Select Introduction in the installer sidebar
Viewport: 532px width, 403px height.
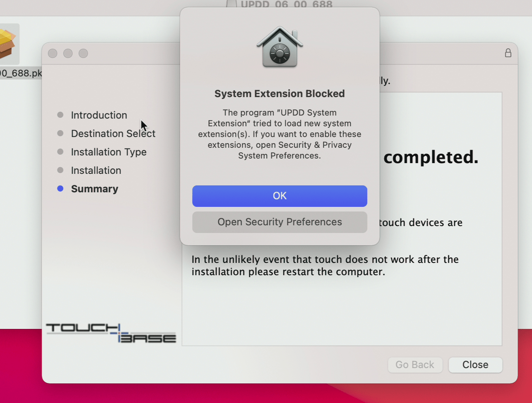point(99,115)
